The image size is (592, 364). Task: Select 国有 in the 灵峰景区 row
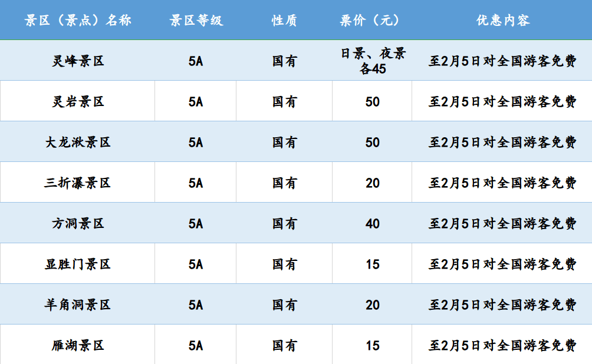click(284, 61)
